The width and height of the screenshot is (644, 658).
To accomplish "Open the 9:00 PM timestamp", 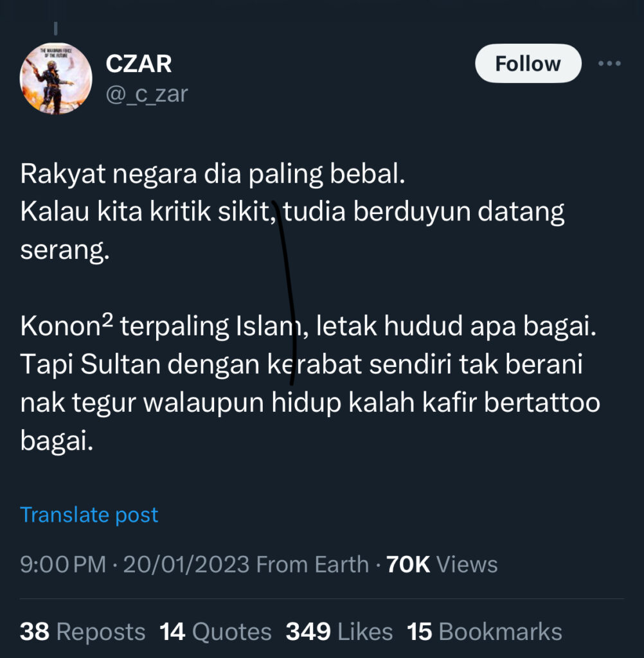I will tap(63, 564).
